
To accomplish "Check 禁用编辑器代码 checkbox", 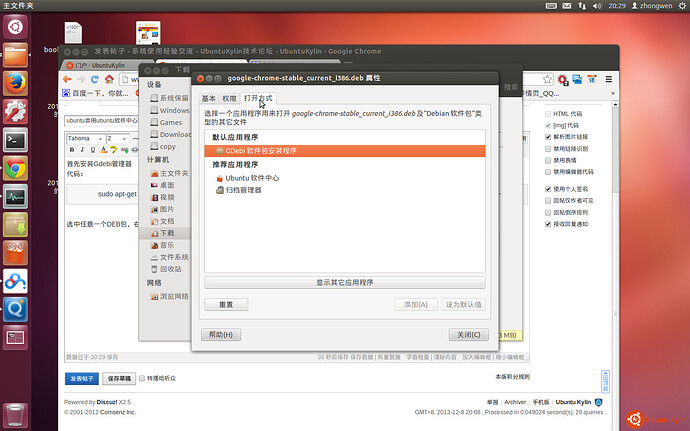I will pyautogui.click(x=548, y=172).
